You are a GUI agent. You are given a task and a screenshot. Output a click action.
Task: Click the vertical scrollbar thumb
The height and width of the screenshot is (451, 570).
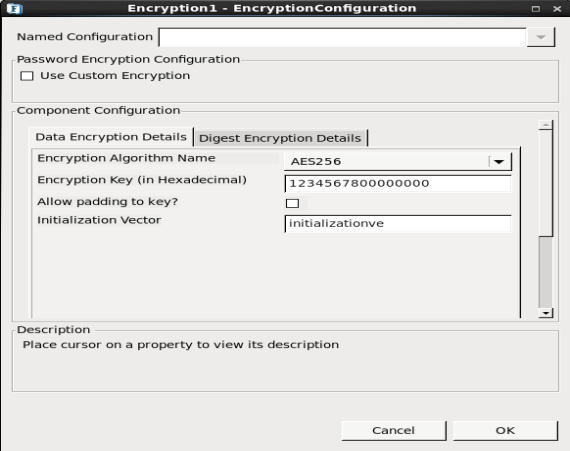coord(546,184)
